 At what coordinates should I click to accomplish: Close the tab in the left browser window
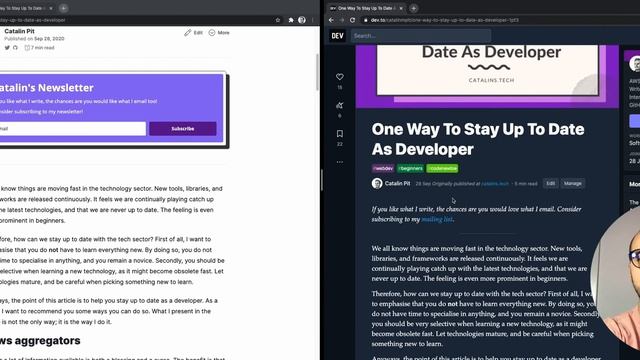click(51, 8)
